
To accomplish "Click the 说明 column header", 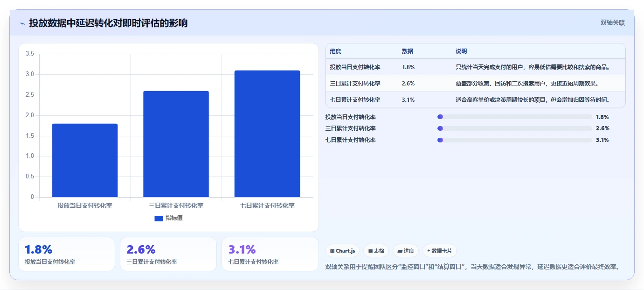I will 461,51.
